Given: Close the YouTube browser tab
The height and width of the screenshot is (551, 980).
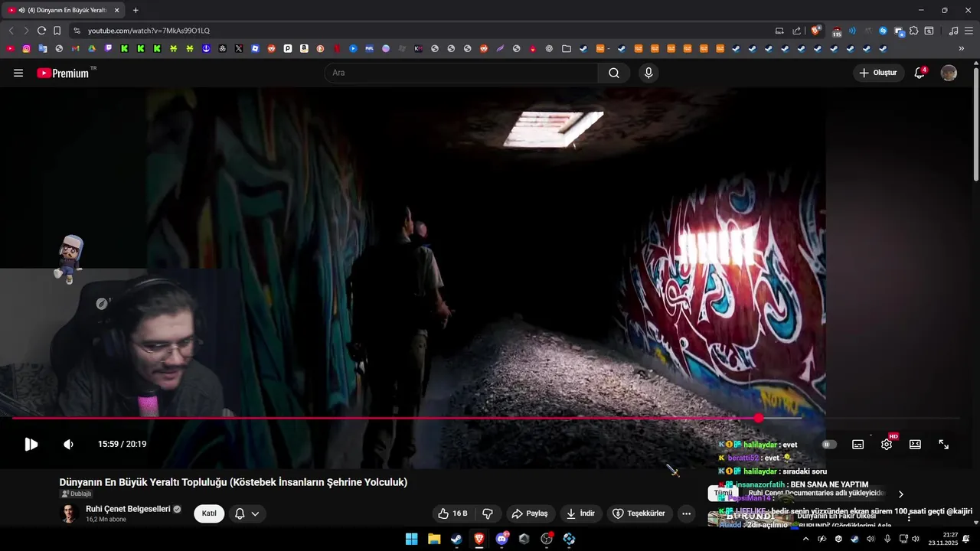Looking at the screenshot, I should (117, 10).
